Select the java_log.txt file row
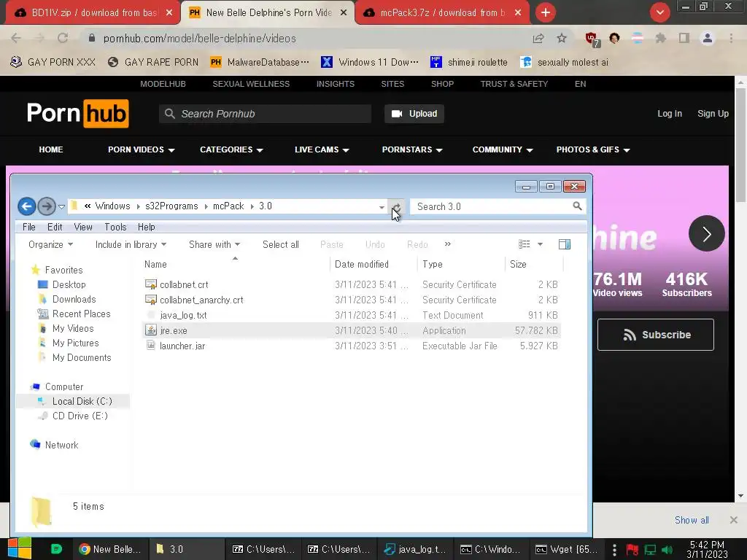747x560 pixels. pos(351,315)
